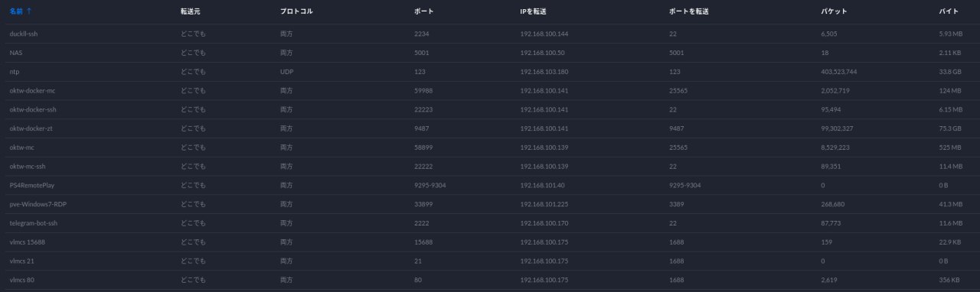
Task: Open oktw-docker-ssh rule row
Action: click(x=490, y=109)
